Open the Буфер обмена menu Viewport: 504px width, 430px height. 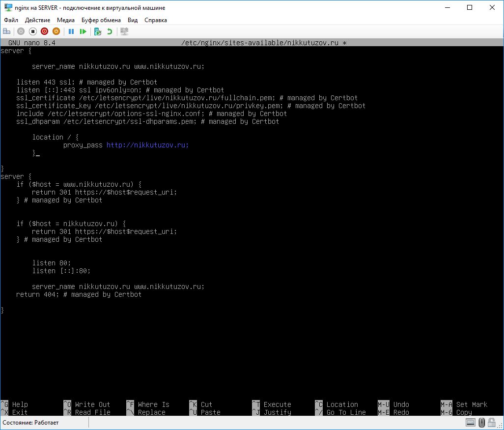(x=101, y=20)
